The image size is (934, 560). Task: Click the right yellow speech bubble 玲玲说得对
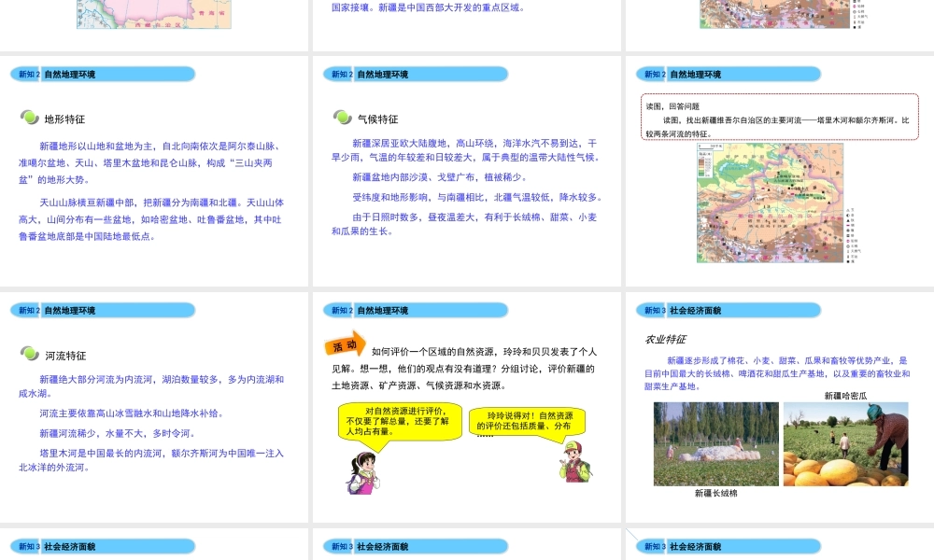point(527,422)
